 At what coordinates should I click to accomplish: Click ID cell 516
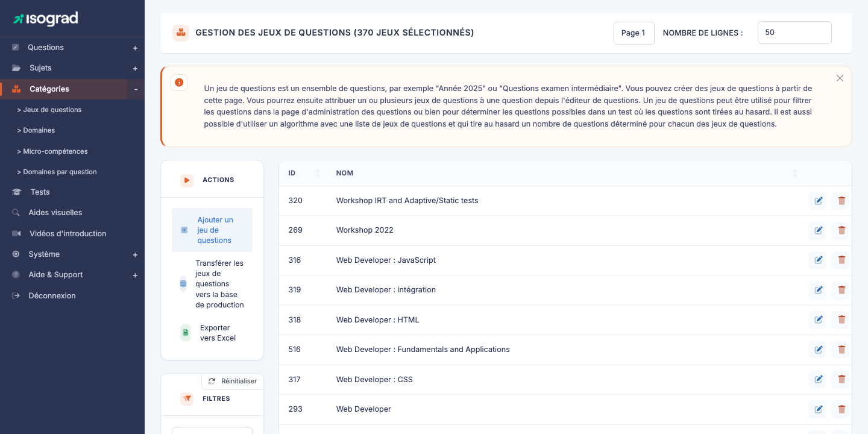click(295, 350)
